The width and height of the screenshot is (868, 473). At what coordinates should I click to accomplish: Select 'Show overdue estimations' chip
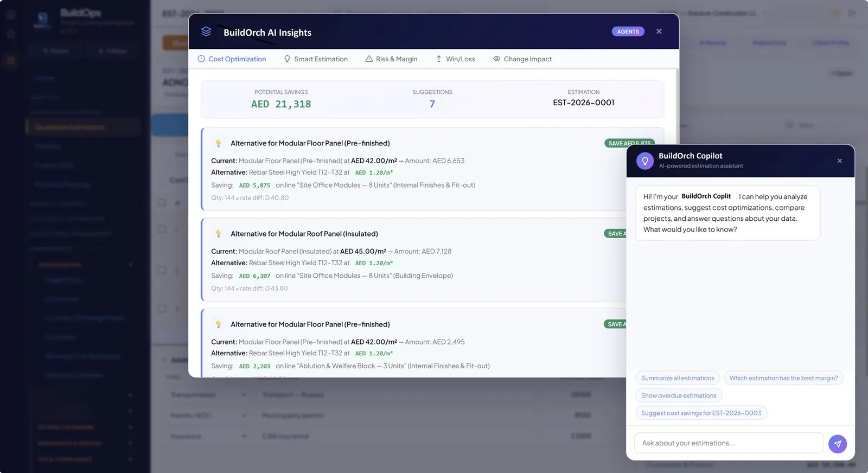pyautogui.click(x=679, y=395)
